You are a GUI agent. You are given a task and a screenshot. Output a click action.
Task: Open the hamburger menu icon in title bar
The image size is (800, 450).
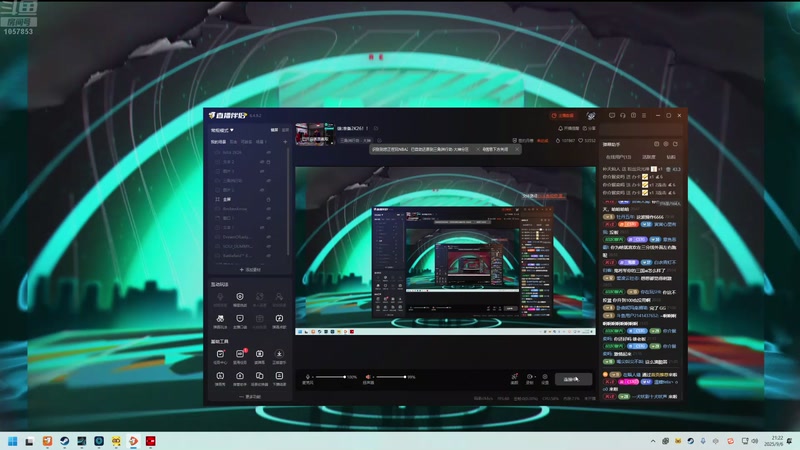644,116
